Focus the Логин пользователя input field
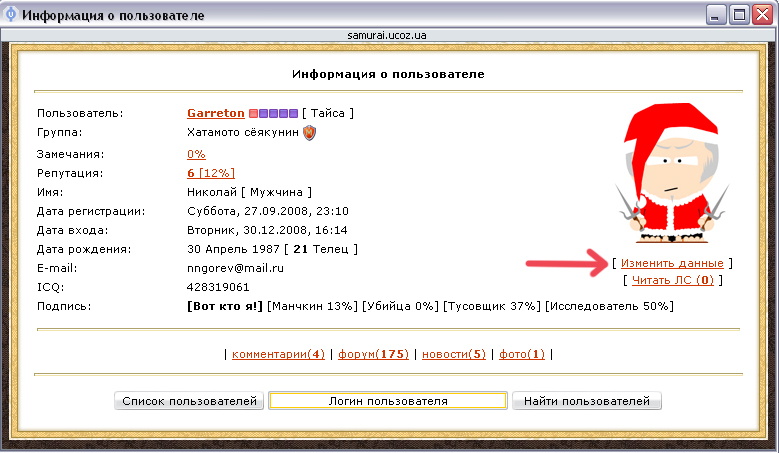 pyautogui.click(x=388, y=401)
